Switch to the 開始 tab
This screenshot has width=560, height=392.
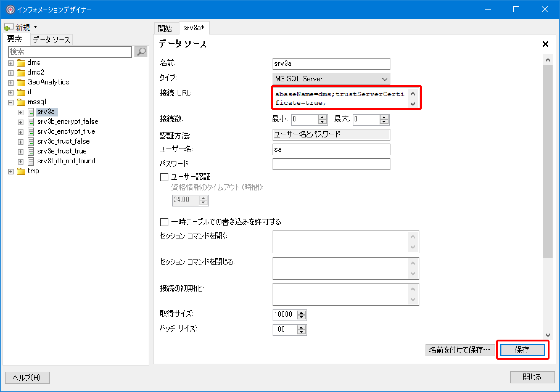[165, 29]
